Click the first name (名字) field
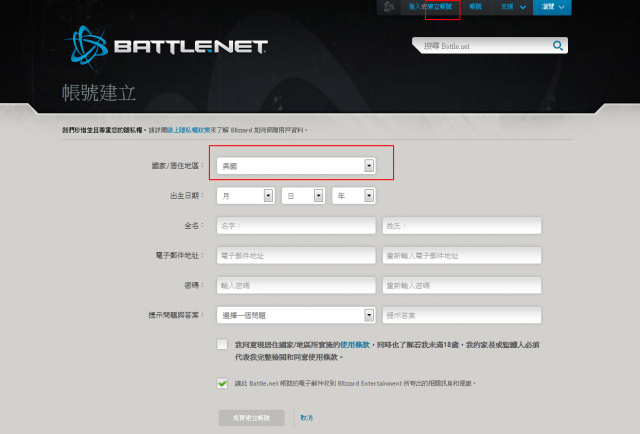The width and height of the screenshot is (640, 434). [x=296, y=226]
